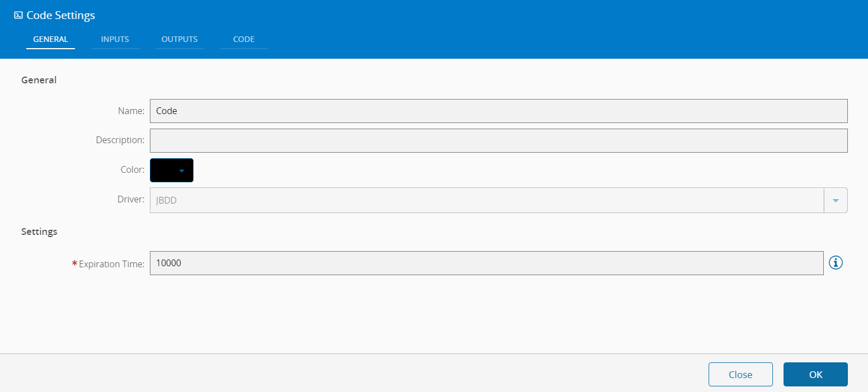The height and width of the screenshot is (392, 868).
Task: Click the JBDD Driver combo box
Action: point(487,200)
